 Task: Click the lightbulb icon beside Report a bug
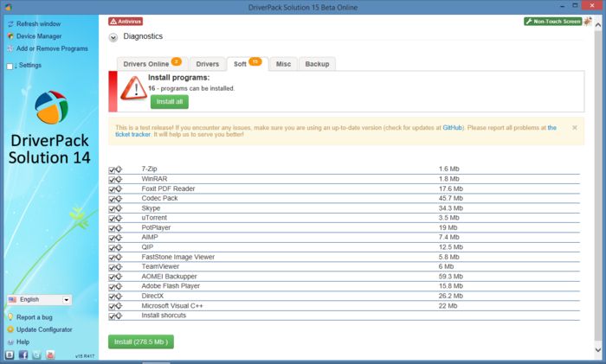click(x=10, y=317)
